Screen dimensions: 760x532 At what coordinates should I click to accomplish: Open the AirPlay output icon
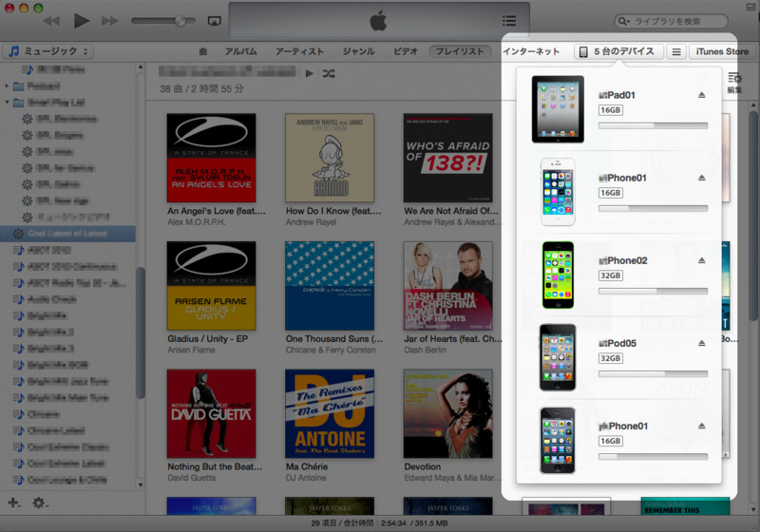tap(215, 21)
